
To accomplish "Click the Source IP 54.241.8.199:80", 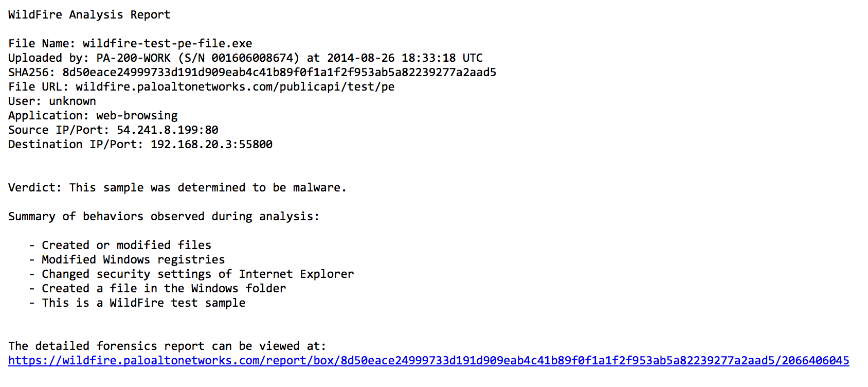I will (x=168, y=130).
